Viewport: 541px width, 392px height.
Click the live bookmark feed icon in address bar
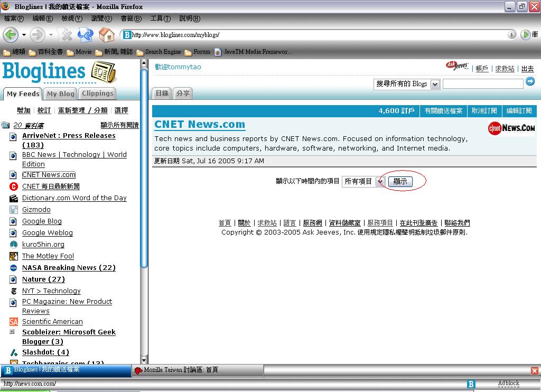point(511,35)
